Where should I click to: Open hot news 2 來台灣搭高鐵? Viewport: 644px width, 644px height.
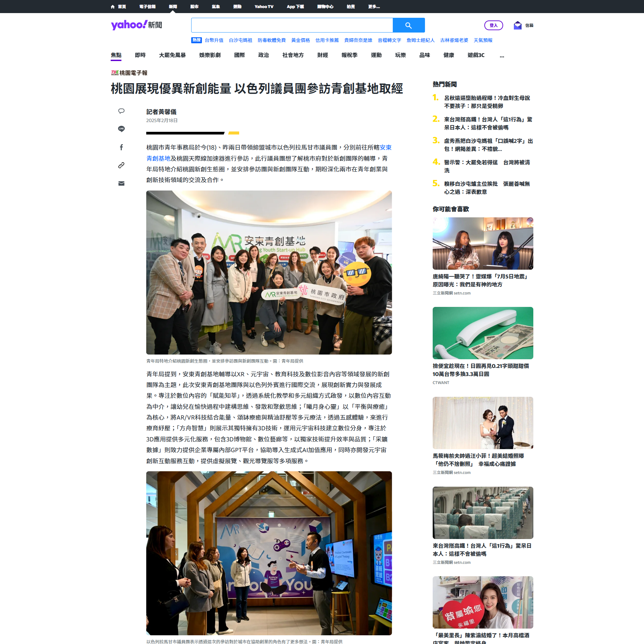tap(488, 123)
